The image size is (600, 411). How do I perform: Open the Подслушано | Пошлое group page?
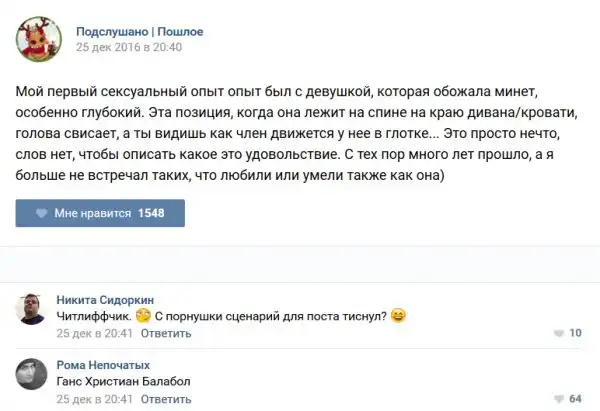tap(140, 31)
